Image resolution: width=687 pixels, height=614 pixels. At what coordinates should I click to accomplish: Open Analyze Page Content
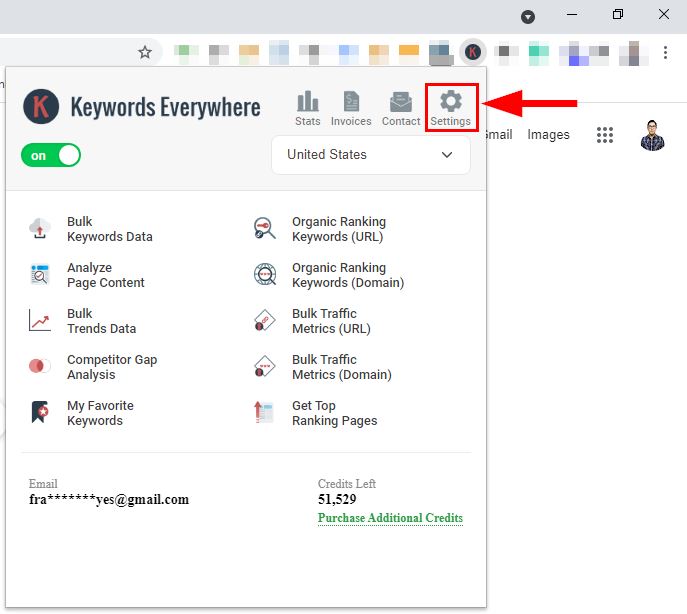pyautogui.click(x=106, y=275)
